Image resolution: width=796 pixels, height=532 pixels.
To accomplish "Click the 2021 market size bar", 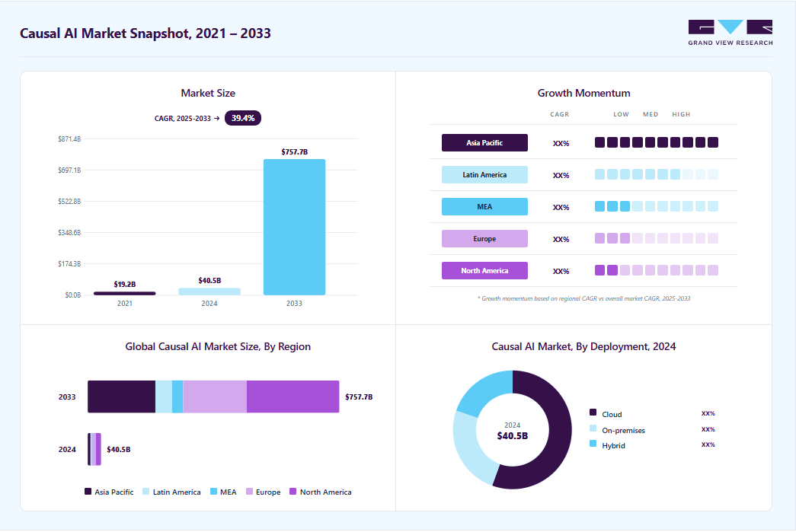I will [x=125, y=293].
